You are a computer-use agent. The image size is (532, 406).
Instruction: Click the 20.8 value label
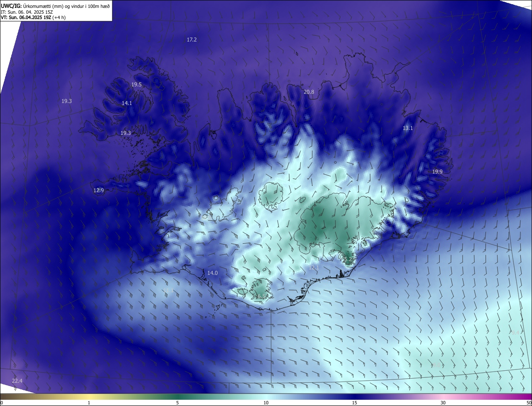coord(309,92)
